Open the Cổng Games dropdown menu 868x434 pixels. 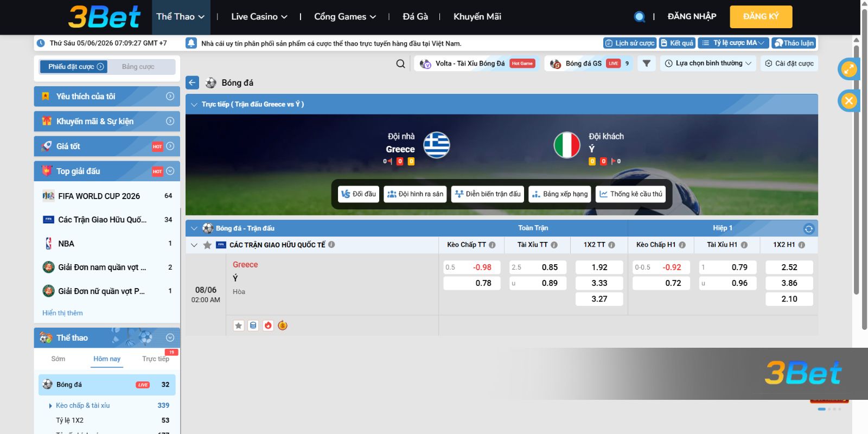tap(345, 17)
